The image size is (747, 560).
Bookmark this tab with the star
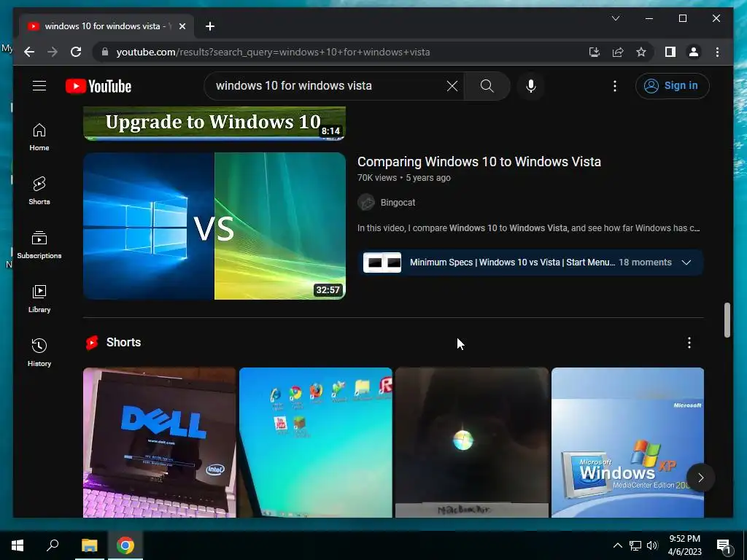point(641,52)
